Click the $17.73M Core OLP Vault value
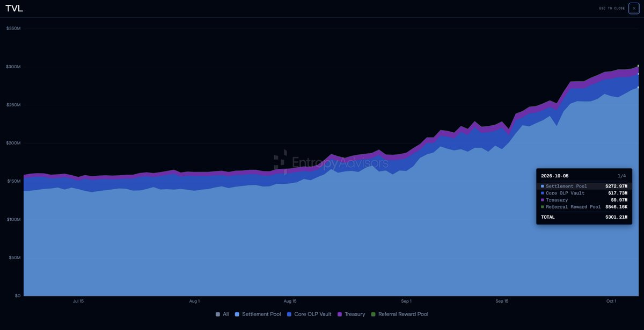644x330 pixels. [x=618, y=193]
